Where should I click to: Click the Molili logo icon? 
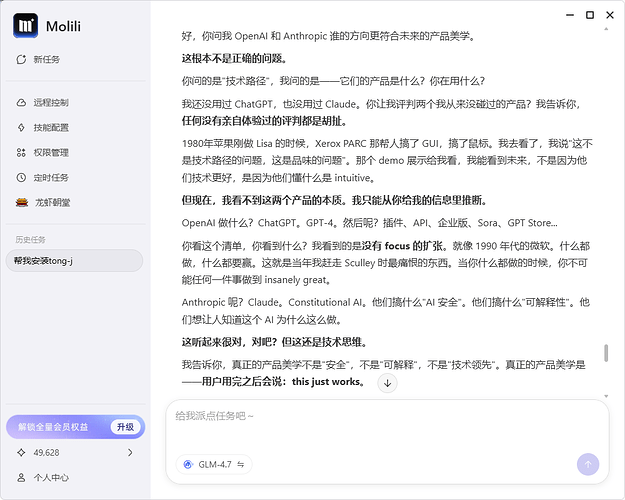[x=27, y=26]
